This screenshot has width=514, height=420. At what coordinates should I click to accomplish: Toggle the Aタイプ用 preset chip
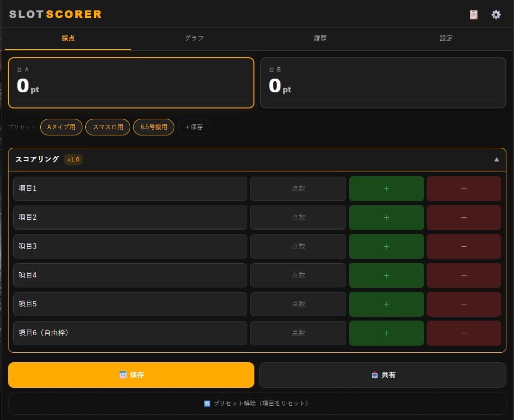click(61, 127)
